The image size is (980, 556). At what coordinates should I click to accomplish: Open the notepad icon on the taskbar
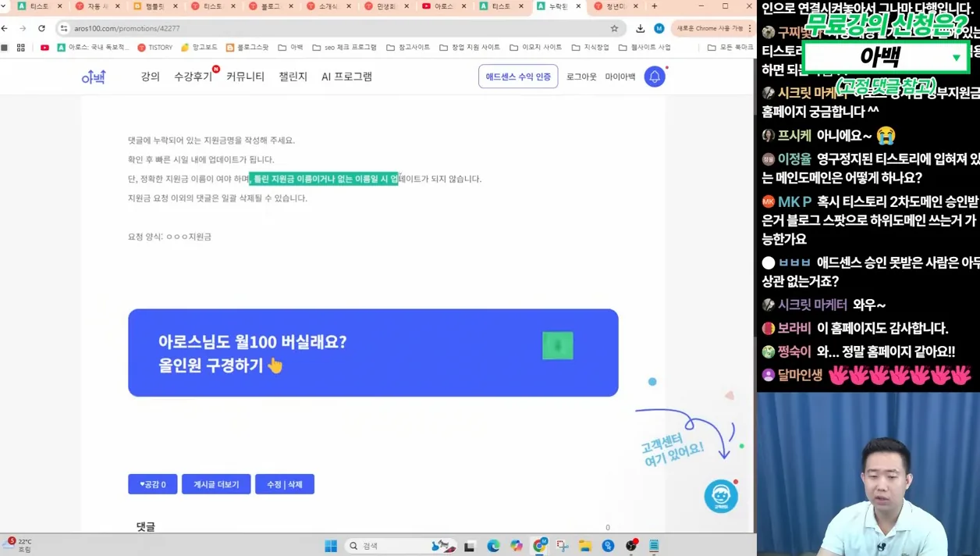654,546
